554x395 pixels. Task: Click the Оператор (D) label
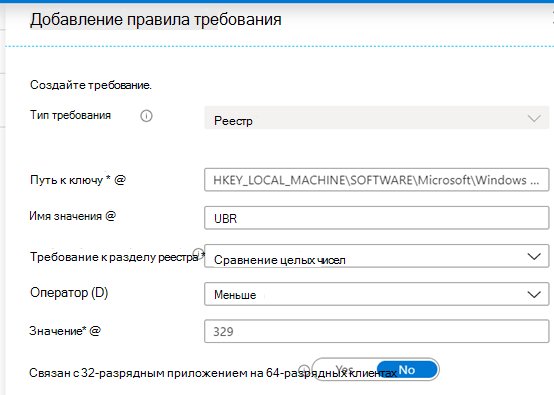click(69, 293)
